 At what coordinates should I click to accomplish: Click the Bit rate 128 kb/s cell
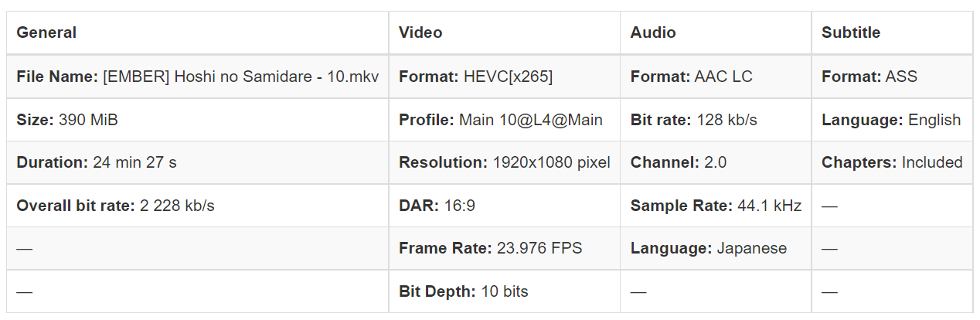click(693, 120)
